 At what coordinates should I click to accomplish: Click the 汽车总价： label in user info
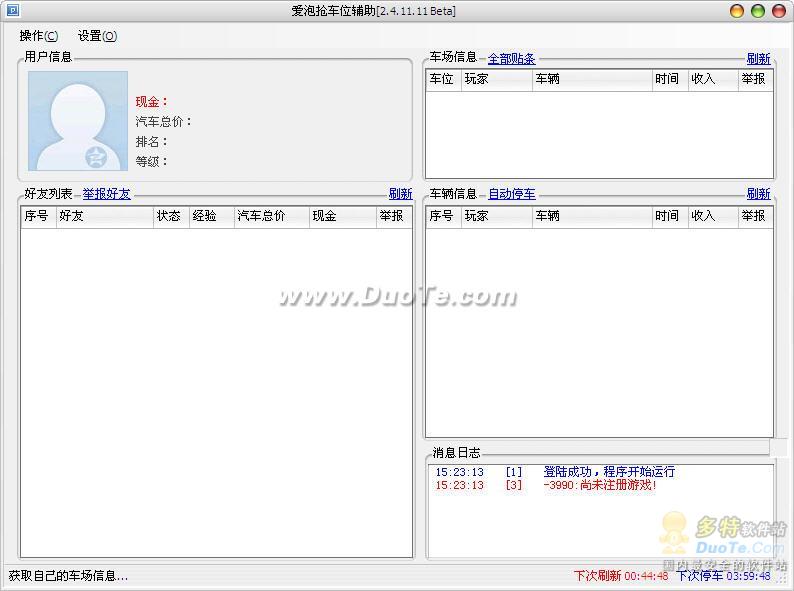[x=164, y=122]
